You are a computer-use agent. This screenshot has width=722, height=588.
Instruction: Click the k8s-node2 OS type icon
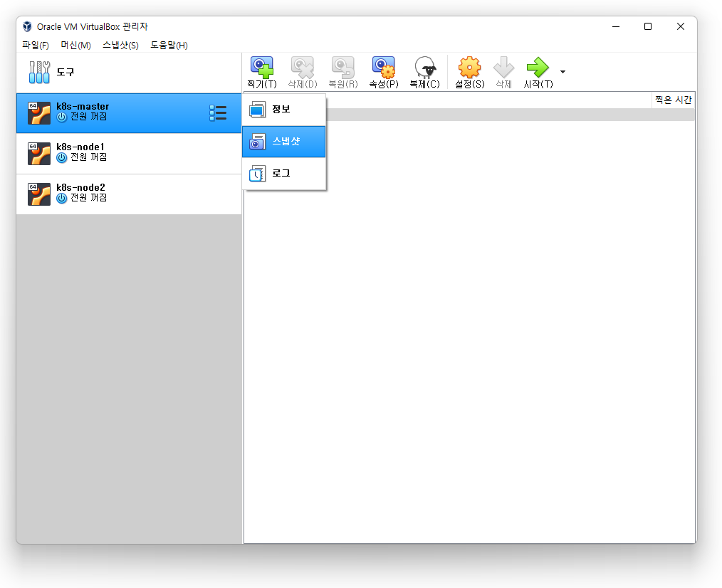(x=39, y=194)
